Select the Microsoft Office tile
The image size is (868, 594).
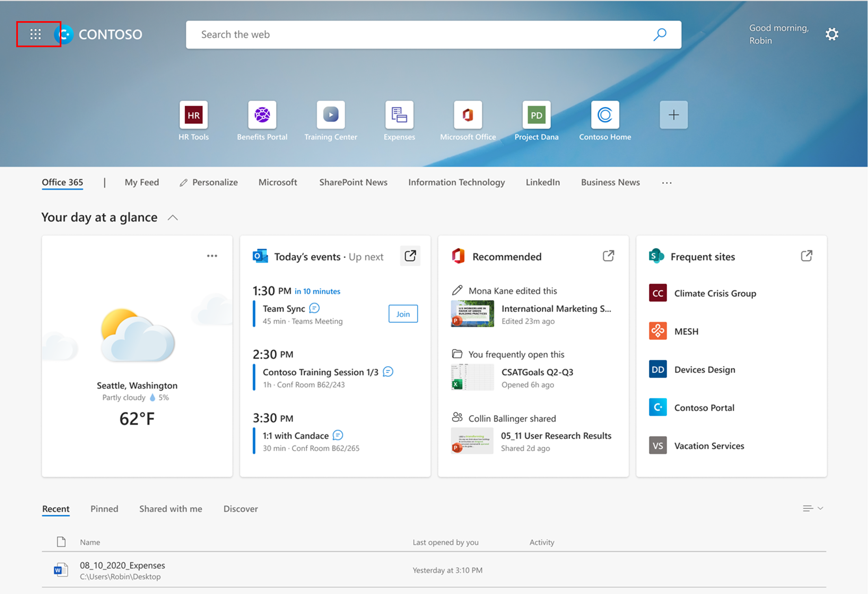(x=468, y=115)
